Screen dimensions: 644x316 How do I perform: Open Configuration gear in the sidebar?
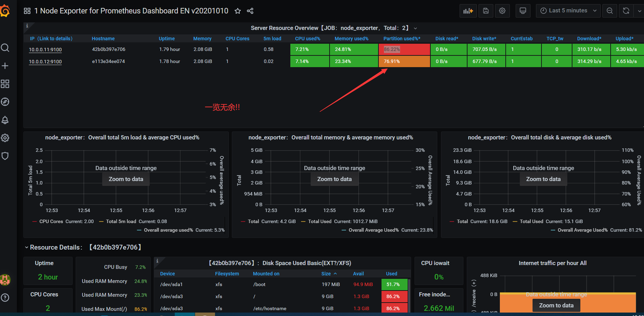point(5,138)
